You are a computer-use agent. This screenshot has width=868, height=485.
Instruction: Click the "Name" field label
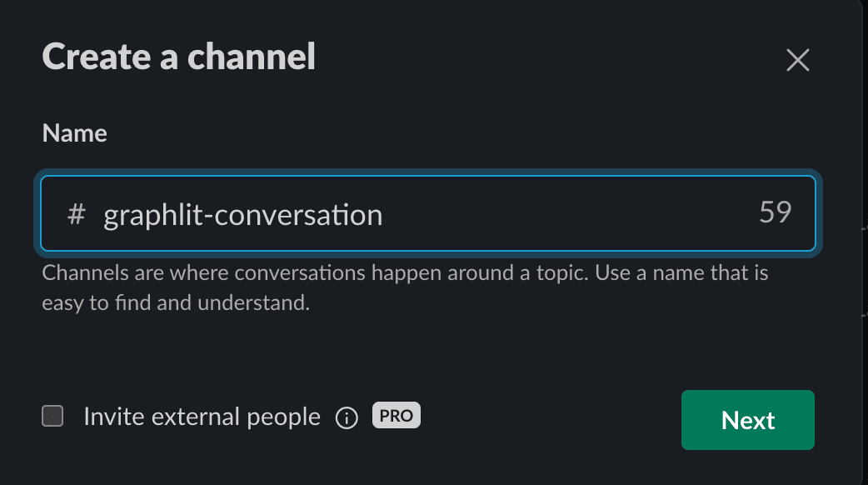[x=74, y=133]
